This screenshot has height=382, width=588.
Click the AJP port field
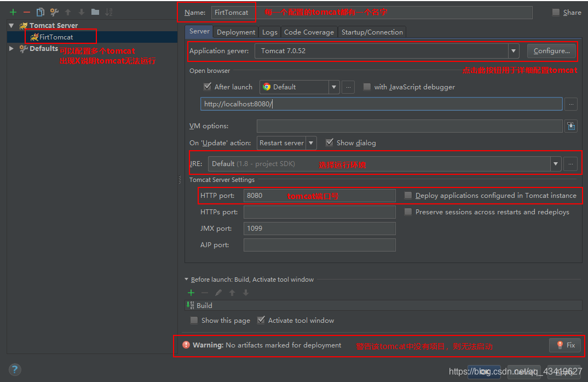tap(320, 245)
